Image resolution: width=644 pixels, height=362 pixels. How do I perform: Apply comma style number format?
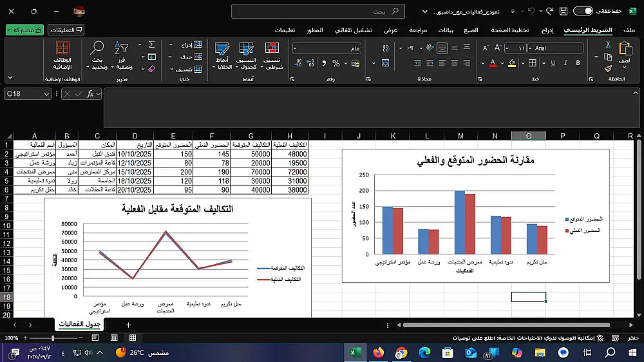pos(324,63)
